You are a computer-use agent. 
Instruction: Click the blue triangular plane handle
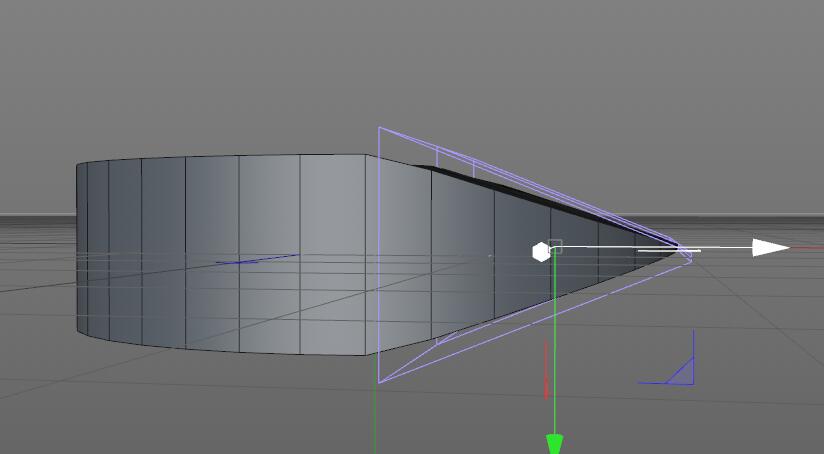(x=680, y=371)
